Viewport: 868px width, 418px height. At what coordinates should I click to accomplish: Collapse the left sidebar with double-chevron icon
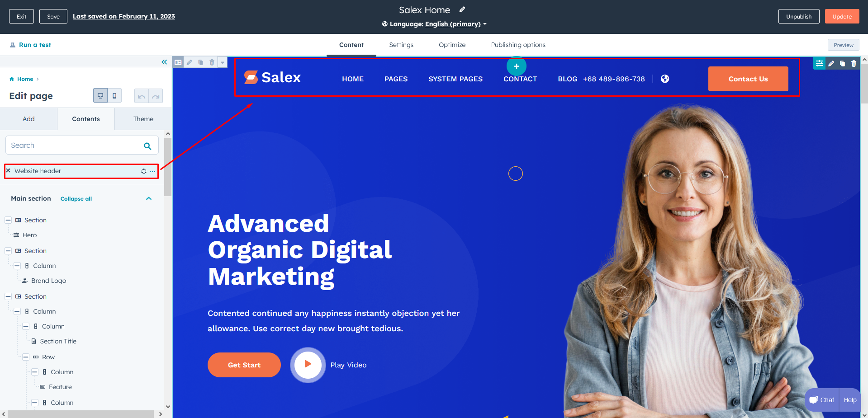(164, 62)
